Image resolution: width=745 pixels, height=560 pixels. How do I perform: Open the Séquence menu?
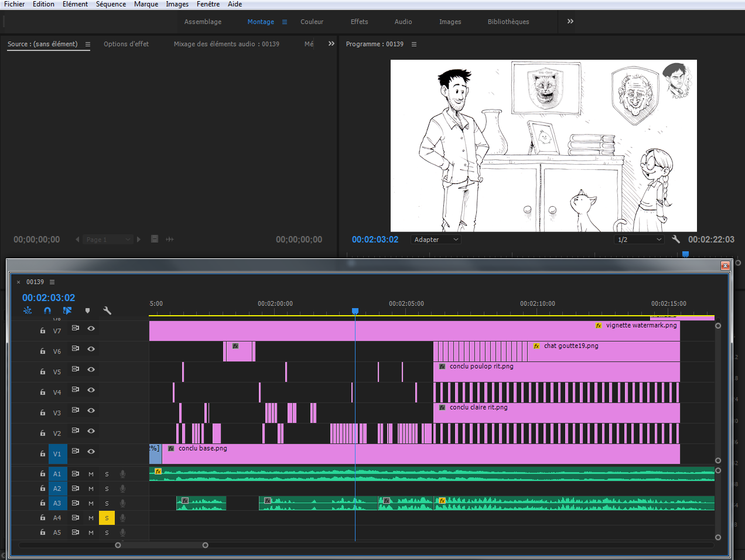pyautogui.click(x=111, y=4)
